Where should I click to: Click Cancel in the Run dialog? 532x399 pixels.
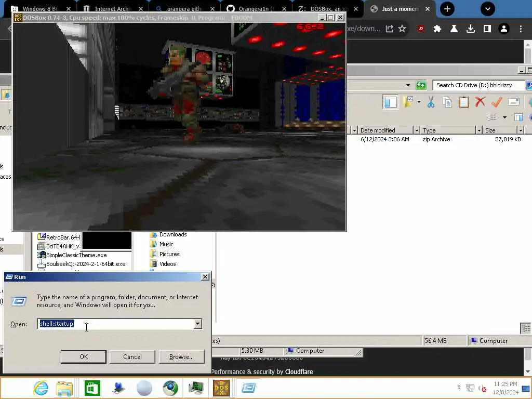pos(132,356)
